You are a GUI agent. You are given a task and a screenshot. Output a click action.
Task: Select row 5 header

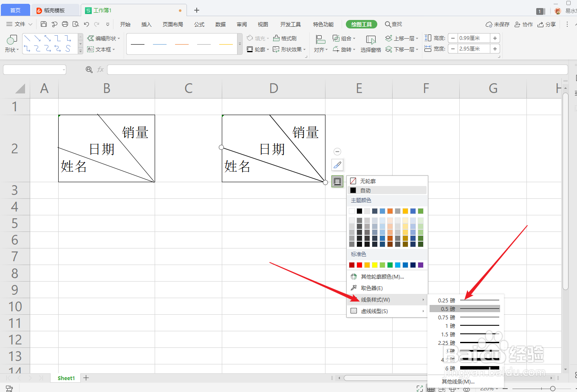point(15,223)
